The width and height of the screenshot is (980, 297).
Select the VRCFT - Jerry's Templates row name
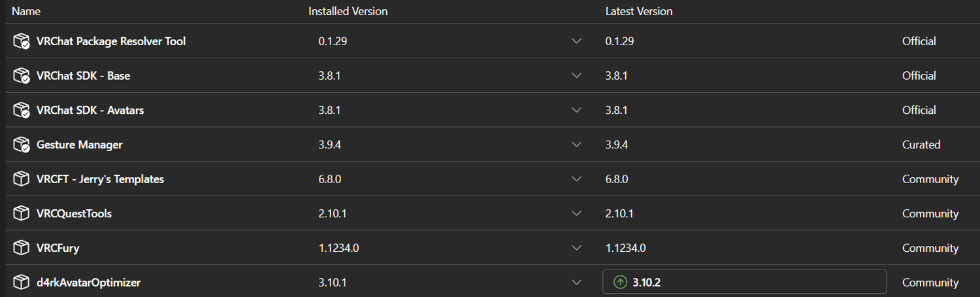(x=100, y=179)
